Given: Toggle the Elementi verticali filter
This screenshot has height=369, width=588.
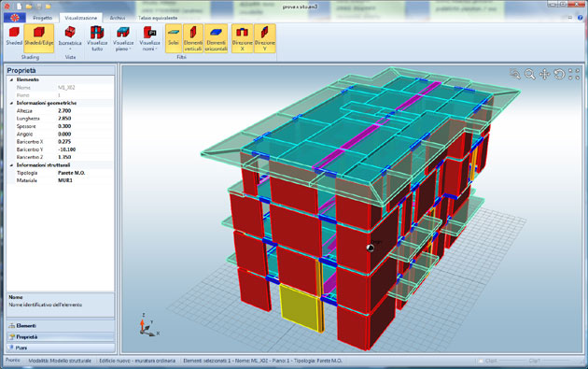Looking at the screenshot, I should point(193,38).
